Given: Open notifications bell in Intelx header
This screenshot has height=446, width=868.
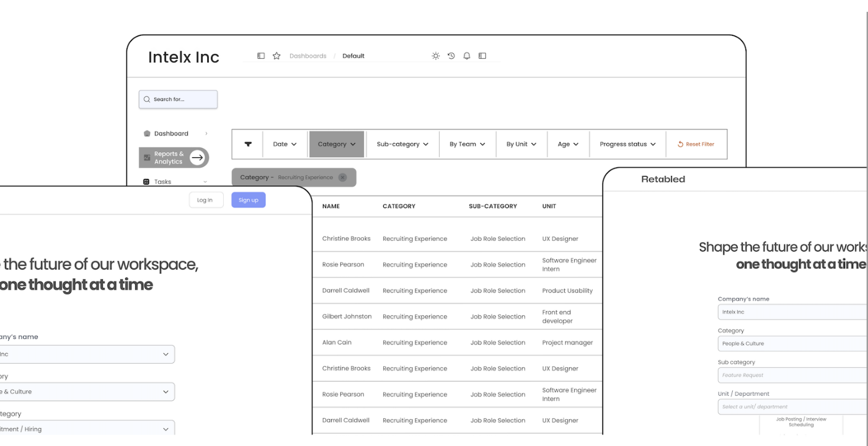Looking at the screenshot, I should [x=467, y=56].
